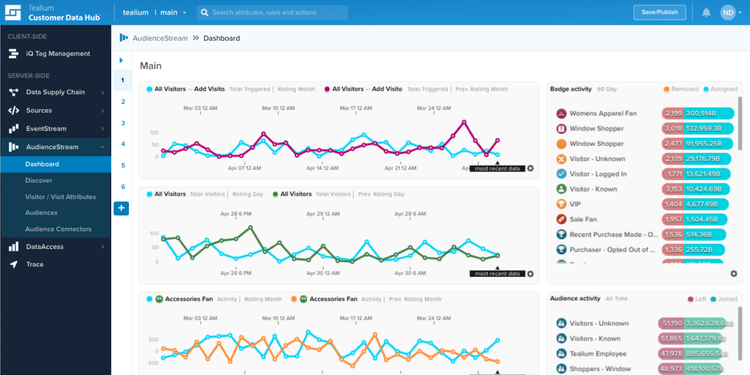Click the Sale Fan badge icon
Image resolution: width=750 pixels, height=375 pixels.
coord(562,220)
